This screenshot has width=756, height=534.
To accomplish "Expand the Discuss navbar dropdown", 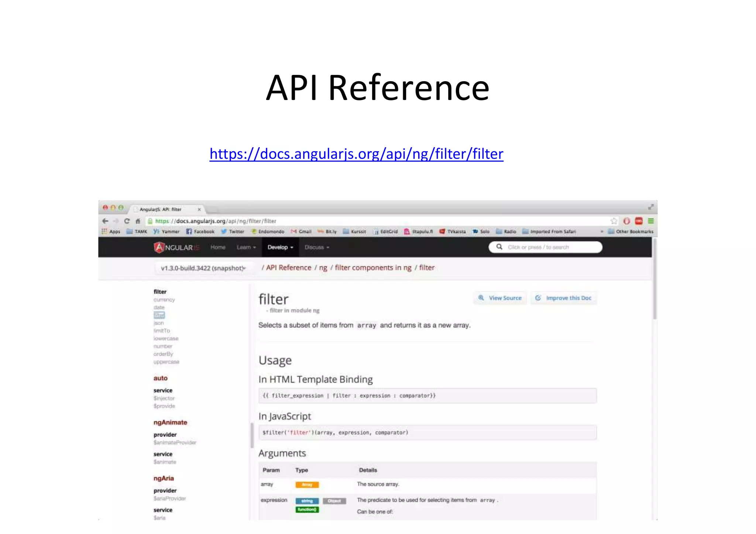I will click(x=317, y=247).
